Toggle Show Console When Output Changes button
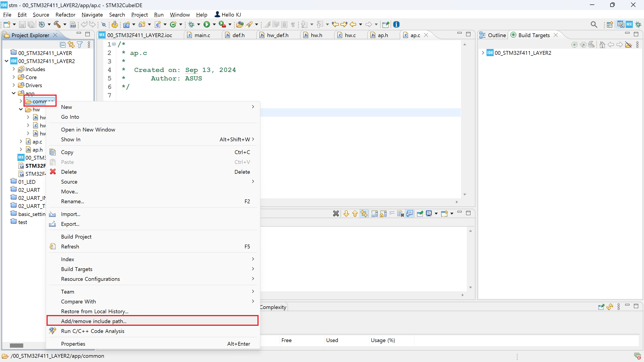Viewport: 644px width, 362px height. (x=409, y=214)
